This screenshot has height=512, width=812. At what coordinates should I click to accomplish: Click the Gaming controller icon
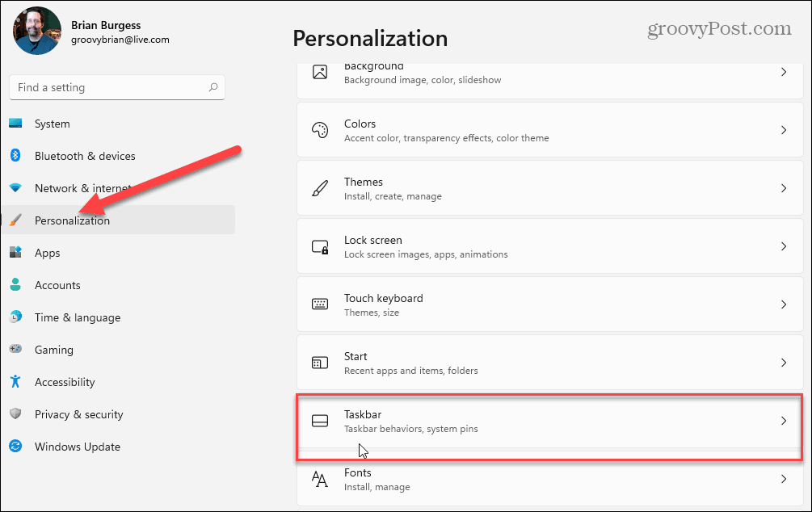15,349
